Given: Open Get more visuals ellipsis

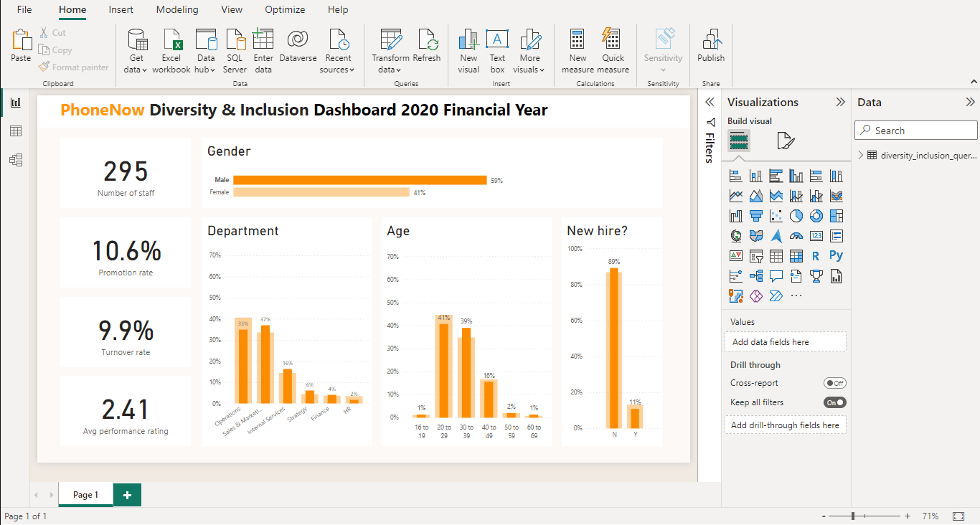Looking at the screenshot, I should pos(796,296).
